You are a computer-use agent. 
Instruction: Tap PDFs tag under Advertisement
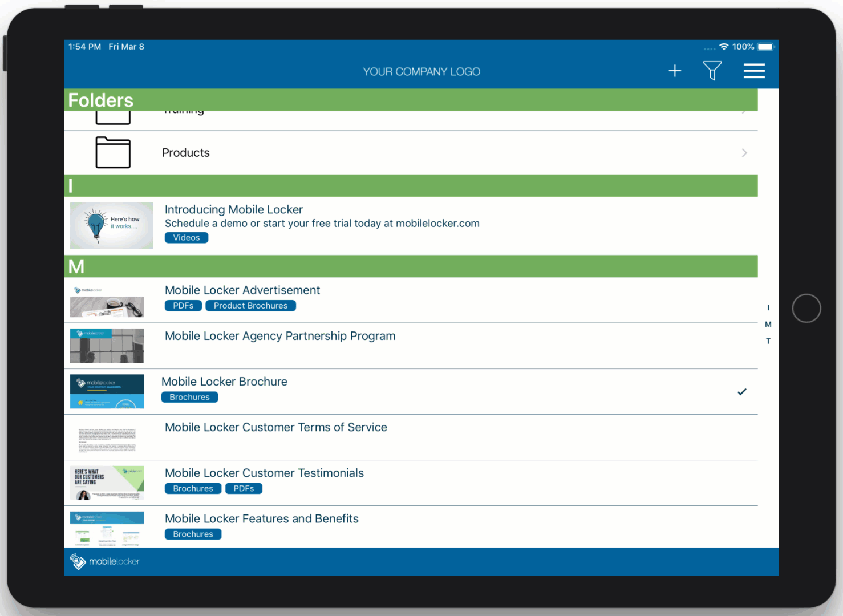click(183, 306)
